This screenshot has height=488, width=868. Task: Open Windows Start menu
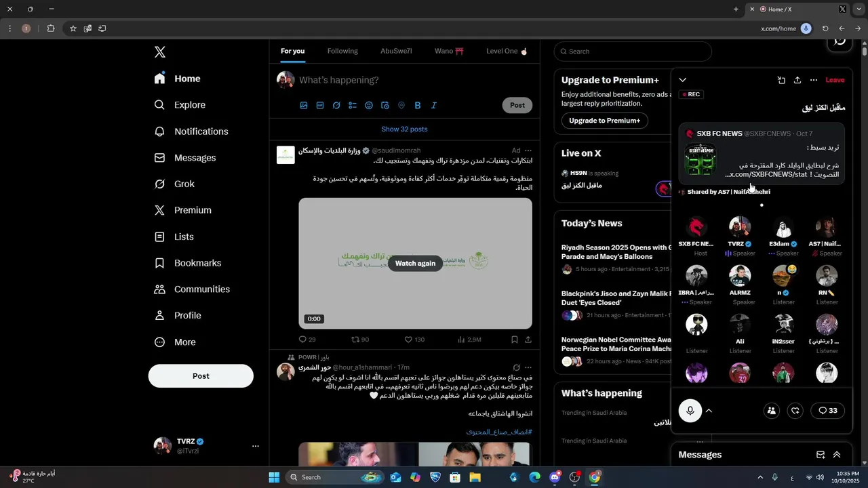pyautogui.click(x=274, y=477)
